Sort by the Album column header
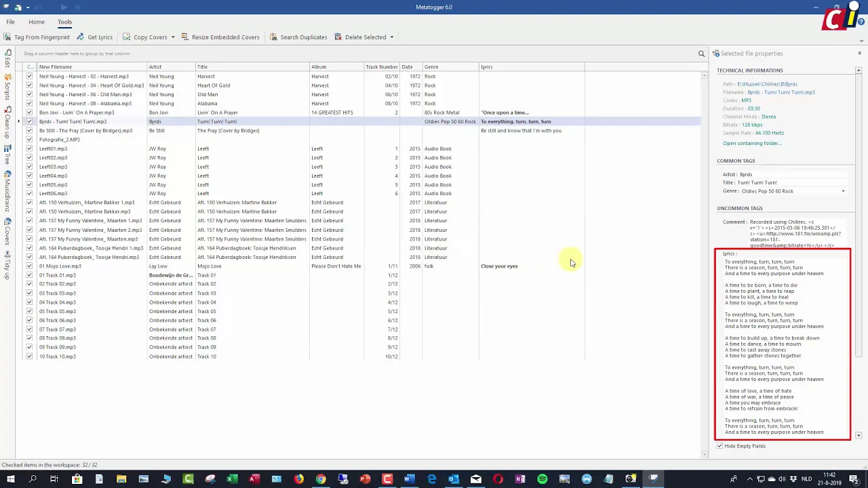868x488 pixels. [x=336, y=67]
